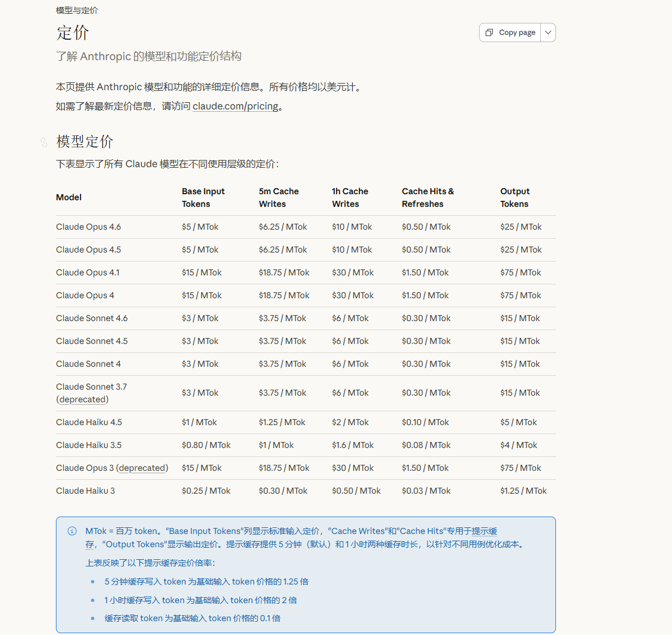Select the Base Input Tokens column header
672x635 pixels.
(203, 198)
